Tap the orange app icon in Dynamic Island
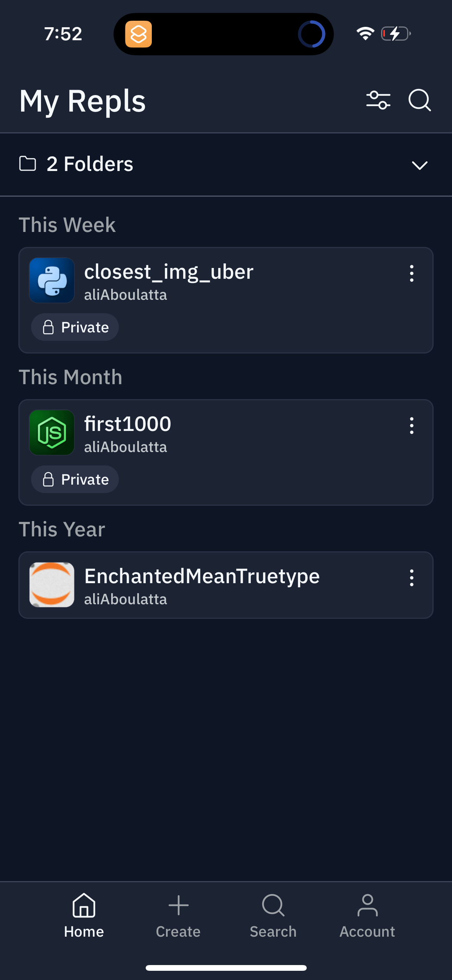The image size is (452, 980). point(138,34)
